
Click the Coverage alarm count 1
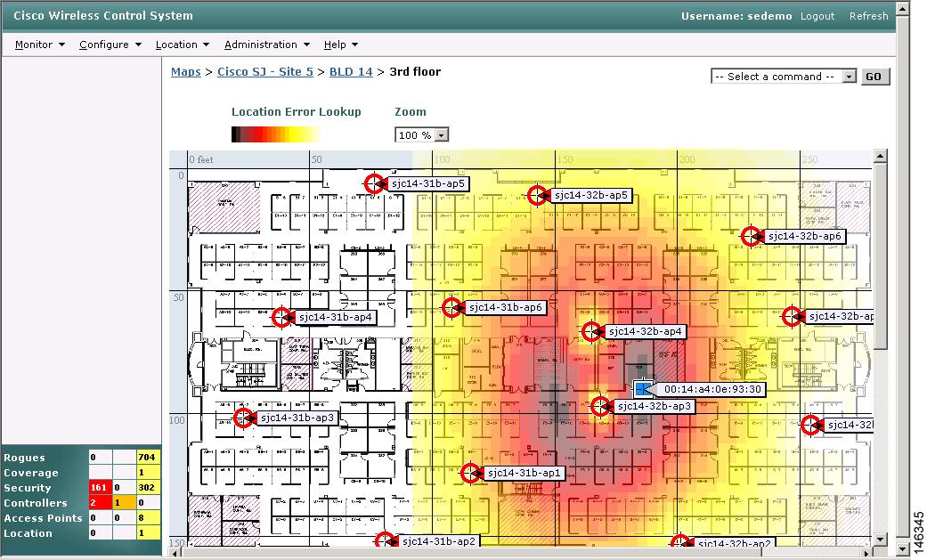(x=147, y=473)
